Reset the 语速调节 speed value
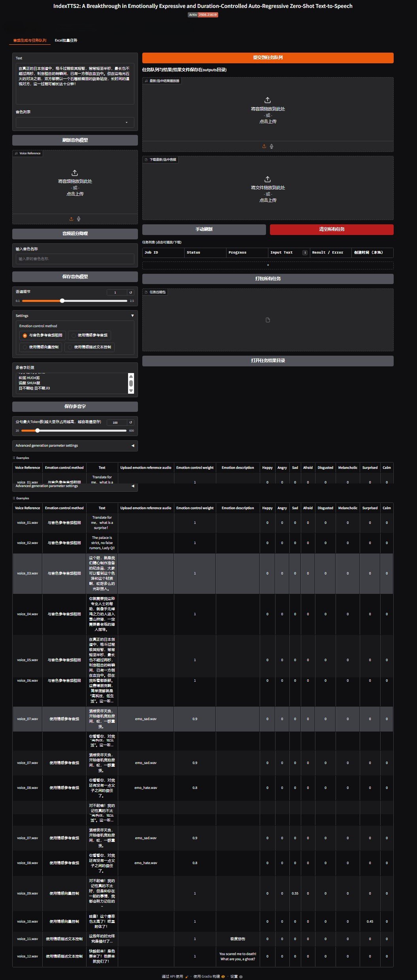Screen dimensions: 417x980 point(131,292)
